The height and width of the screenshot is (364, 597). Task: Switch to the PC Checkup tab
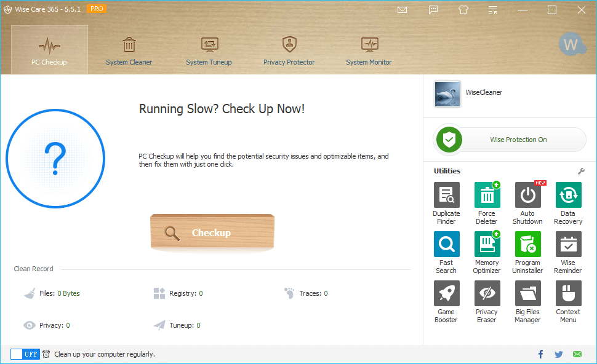(x=49, y=49)
